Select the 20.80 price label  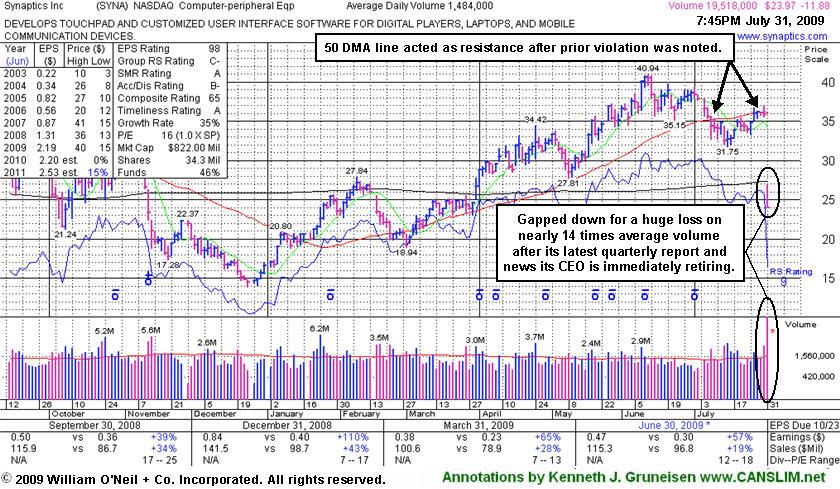(x=280, y=227)
